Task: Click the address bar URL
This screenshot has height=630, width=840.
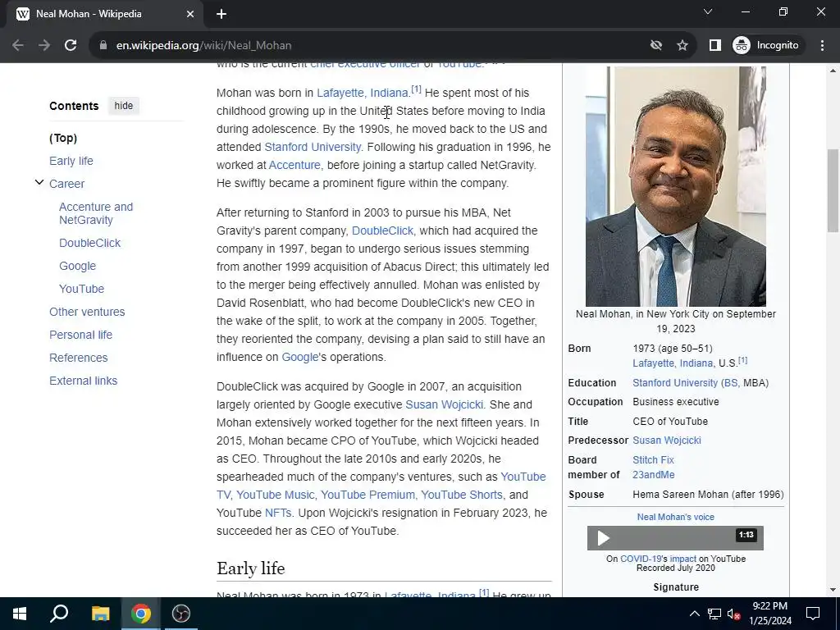Action: pos(203,46)
